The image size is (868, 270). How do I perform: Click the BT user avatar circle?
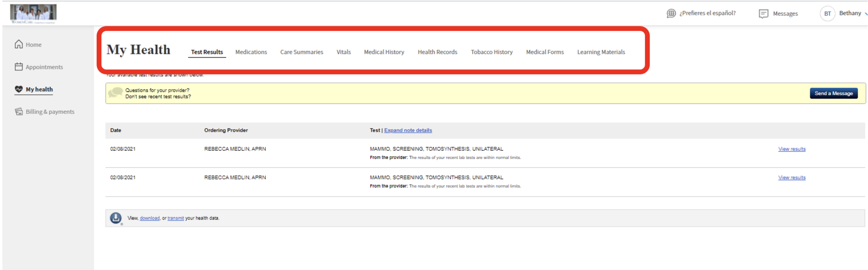[827, 14]
